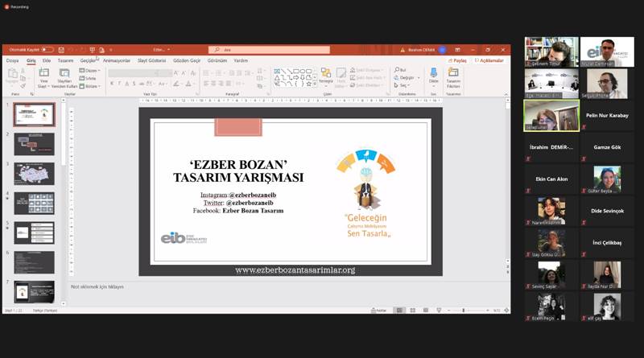644x358 pixels.
Task: Select slide 6 thumbnail
Action: 34,262
